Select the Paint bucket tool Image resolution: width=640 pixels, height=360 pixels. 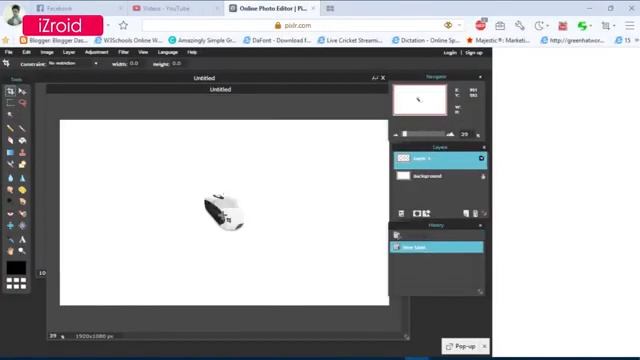[x=22, y=140]
